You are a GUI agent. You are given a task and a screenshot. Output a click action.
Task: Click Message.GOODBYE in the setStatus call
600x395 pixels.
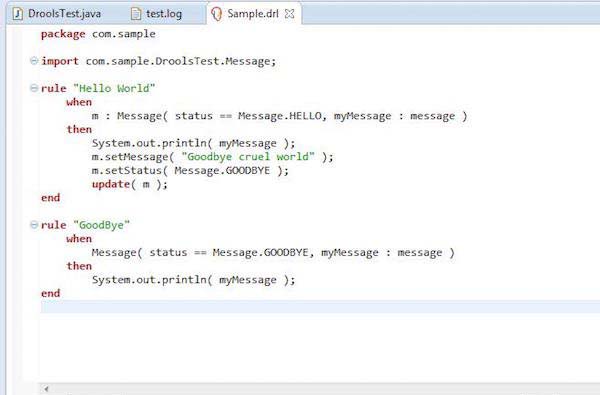point(222,170)
